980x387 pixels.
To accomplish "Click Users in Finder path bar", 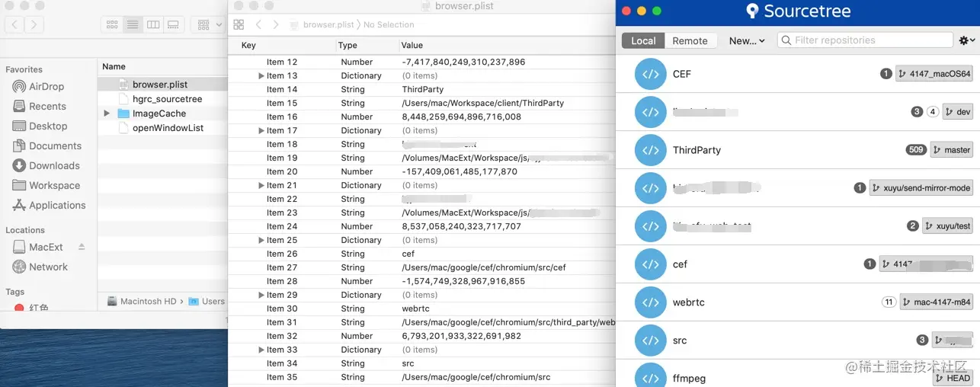I will (207, 301).
